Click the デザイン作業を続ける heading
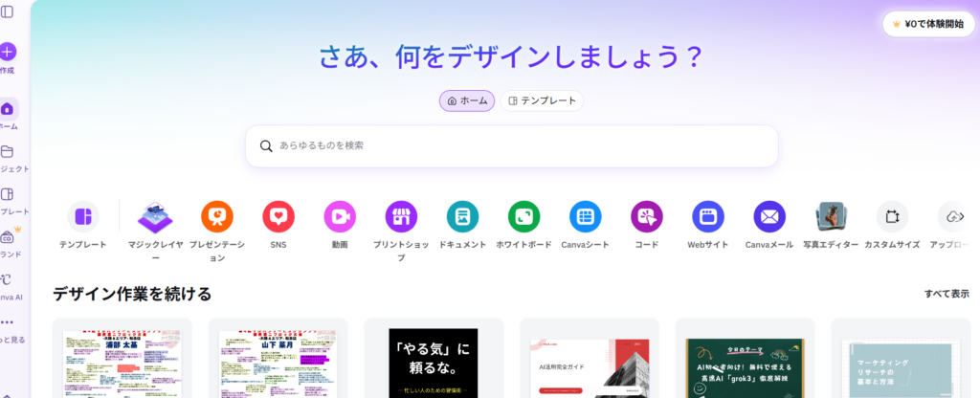 pos(132,294)
